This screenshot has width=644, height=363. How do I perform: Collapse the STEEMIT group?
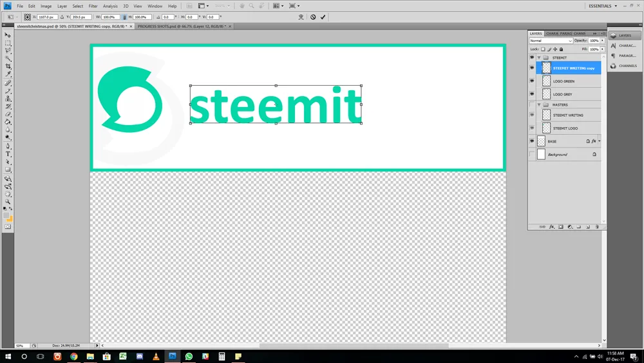pos(539,57)
